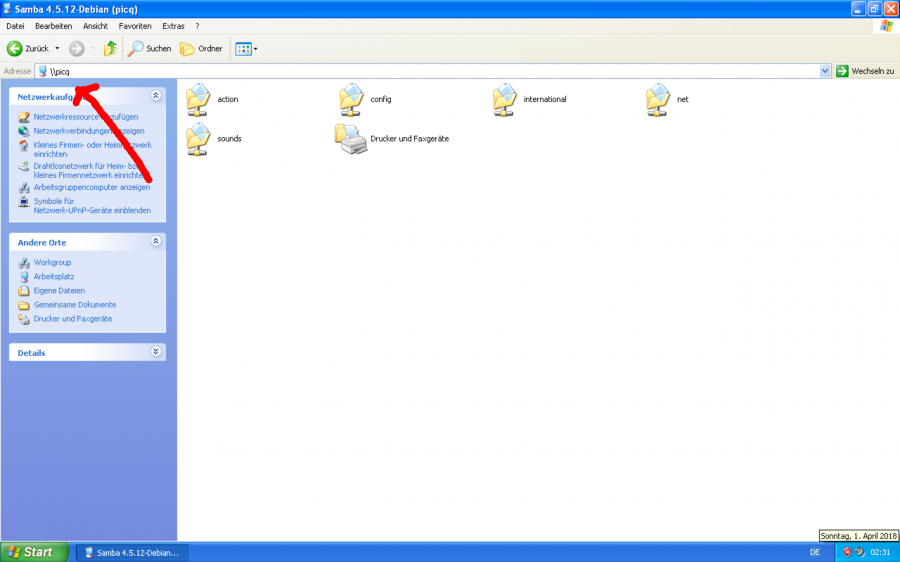
Task: Expand the Details panel
Action: (x=155, y=352)
